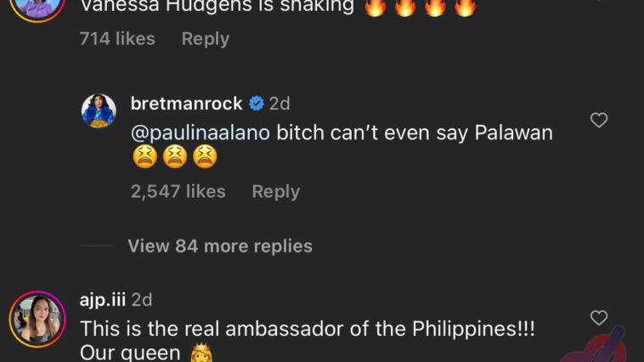View the 2,547 likes list
The height and width of the screenshot is (362, 644).
178,191
